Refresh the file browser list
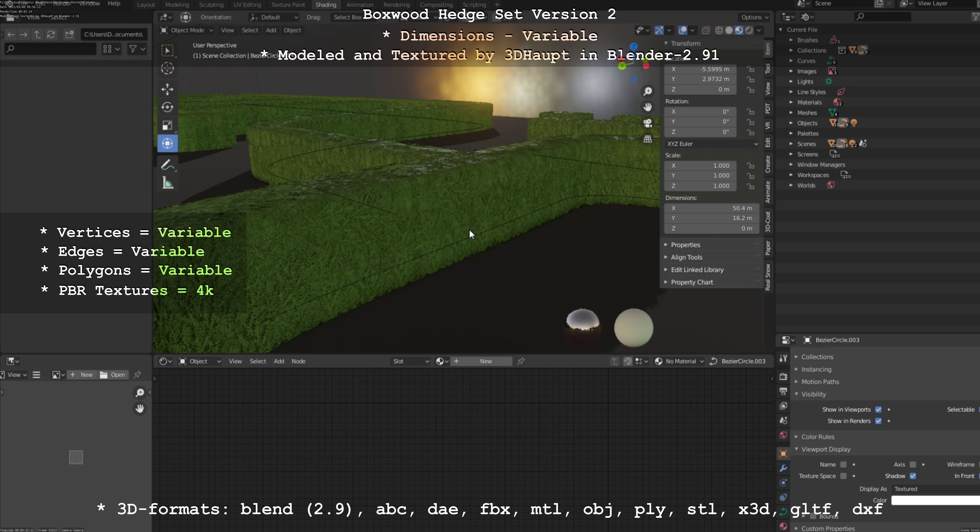This screenshot has height=532, width=980. [x=51, y=35]
